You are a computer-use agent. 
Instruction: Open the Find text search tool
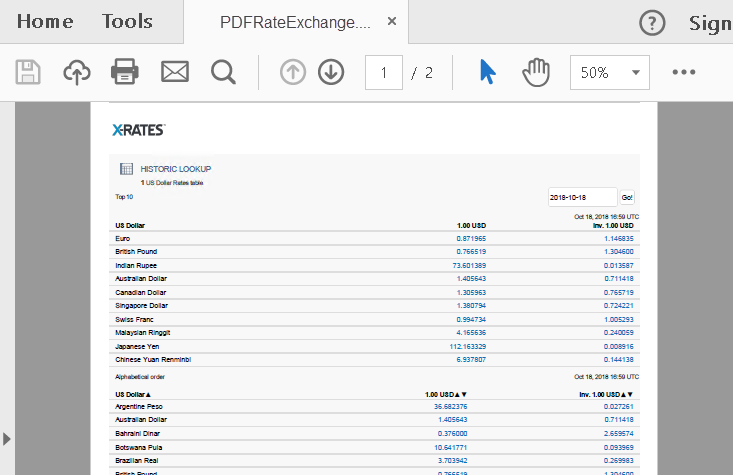223,72
